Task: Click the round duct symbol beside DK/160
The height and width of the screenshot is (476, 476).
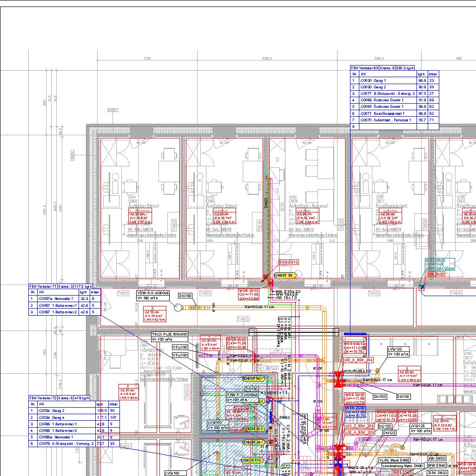Action: tap(177, 307)
